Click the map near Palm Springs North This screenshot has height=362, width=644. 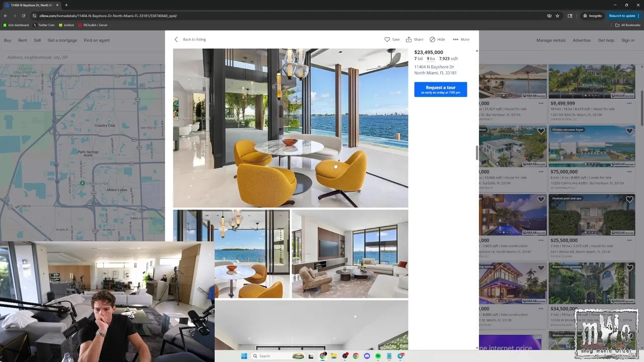(x=88, y=153)
